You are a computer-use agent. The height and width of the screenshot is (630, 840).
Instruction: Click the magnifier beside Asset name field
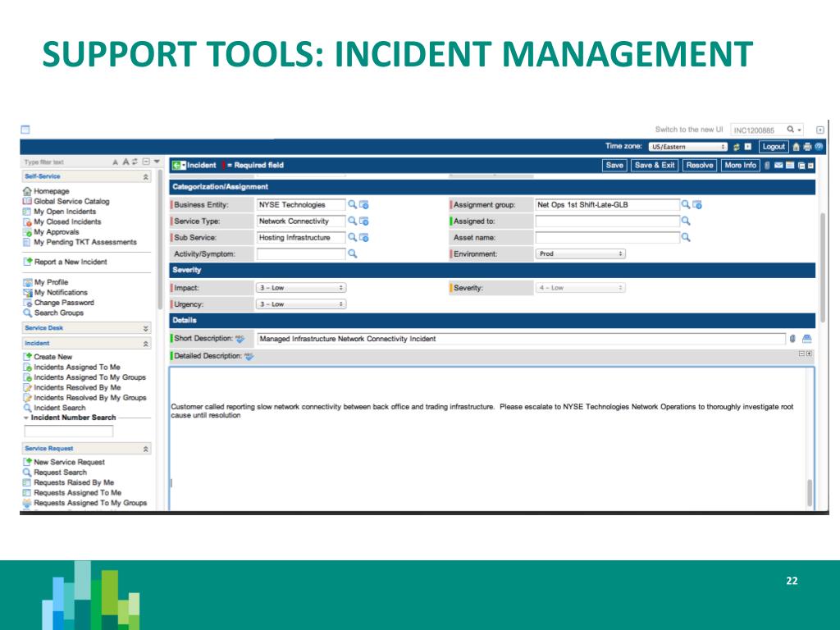point(685,237)
